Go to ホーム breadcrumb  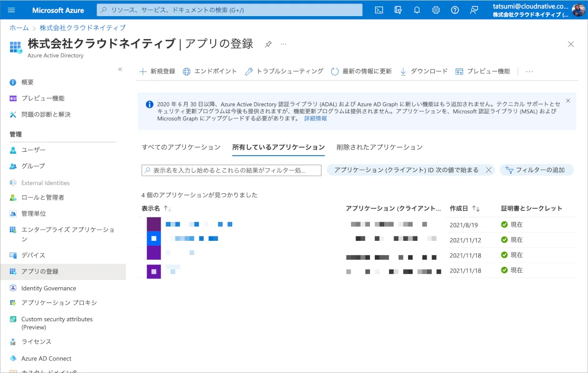(19, 28)
